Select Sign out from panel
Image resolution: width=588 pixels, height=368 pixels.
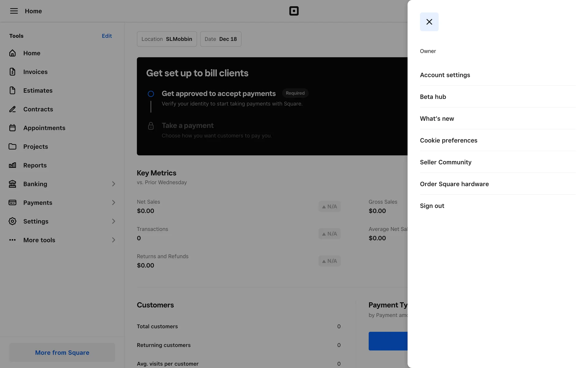tap(432, 206)
